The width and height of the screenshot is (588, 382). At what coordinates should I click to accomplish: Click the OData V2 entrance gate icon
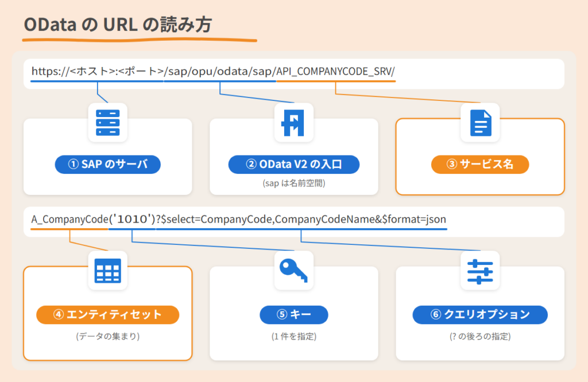[x=293, y=123]
